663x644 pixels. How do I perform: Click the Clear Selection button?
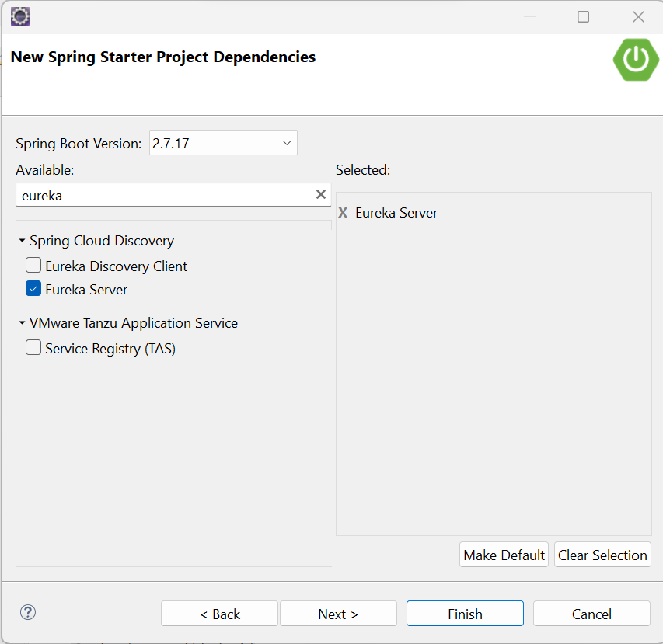click(602, 555)
